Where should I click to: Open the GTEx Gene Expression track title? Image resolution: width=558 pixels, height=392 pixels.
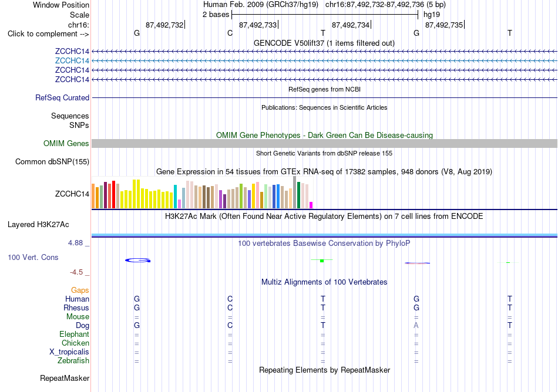324,172
